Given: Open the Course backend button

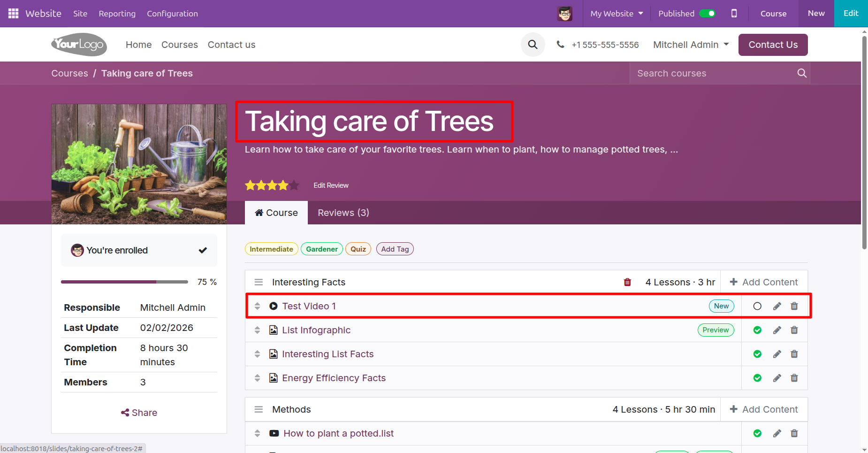Looking at the screenshot, I should click(x=773, y=14).
